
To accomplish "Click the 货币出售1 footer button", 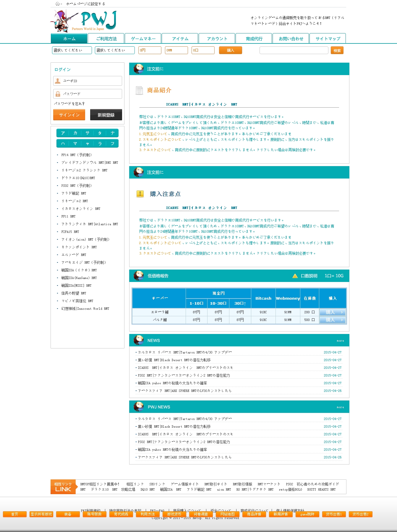I will 334,514.
